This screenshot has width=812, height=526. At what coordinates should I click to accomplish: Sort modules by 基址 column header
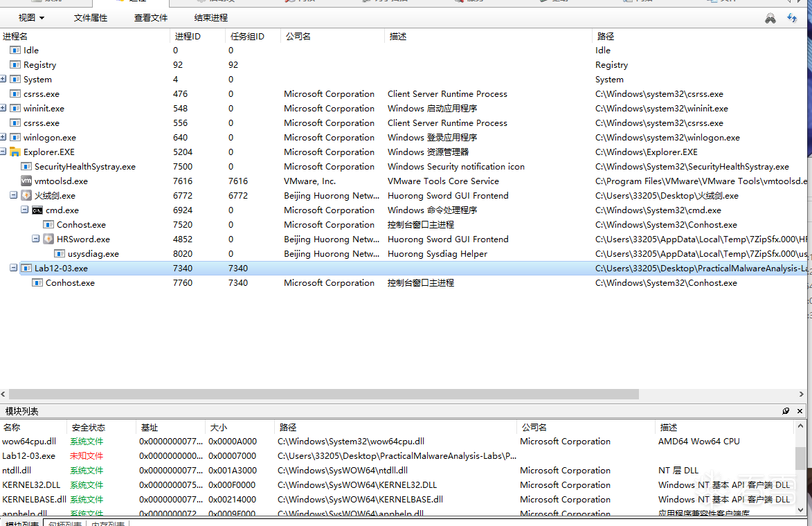click(171, 428)
